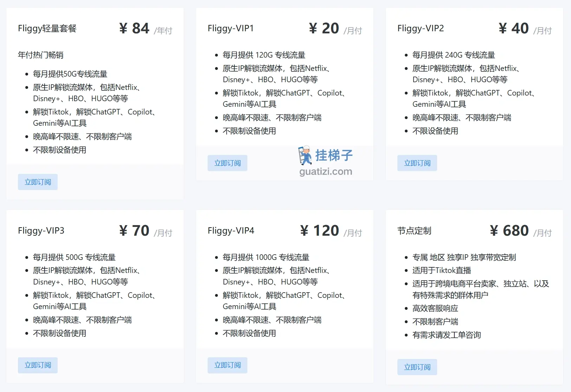Click the 每月提供 500G 专线流量 feature

tap(74, 257)
